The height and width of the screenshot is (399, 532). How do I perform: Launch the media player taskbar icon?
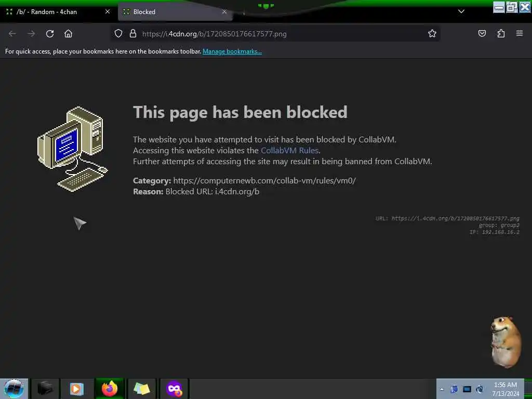coord(77,389)
